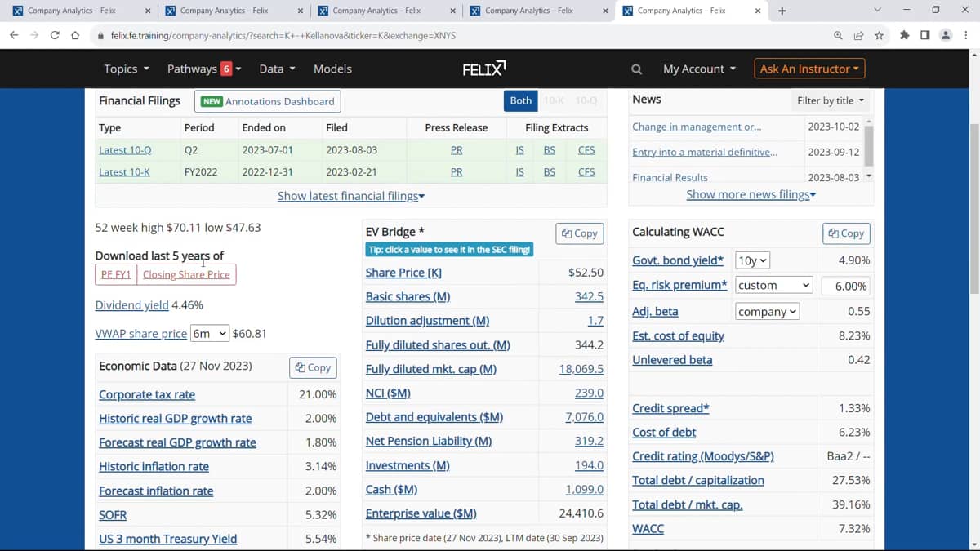Bookmark this page with star icon

pos(879,35)
